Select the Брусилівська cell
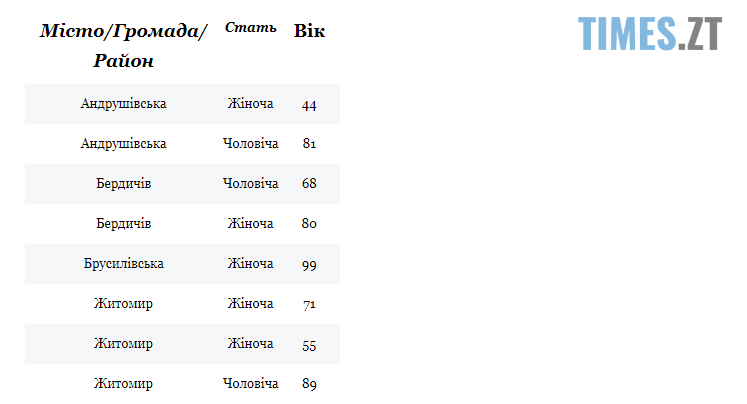Viewport: 747px width, 404px height. pyautogui.click(x=124, y=264)
